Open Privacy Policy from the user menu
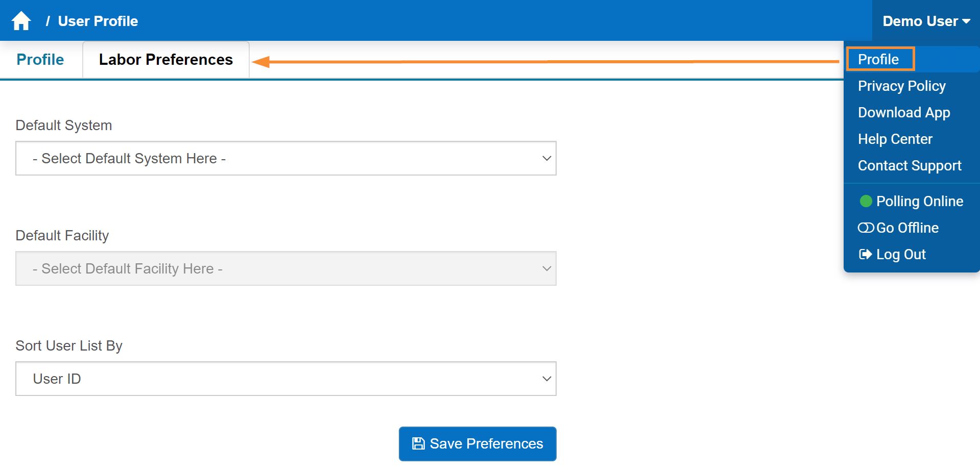 coord(901,86)
